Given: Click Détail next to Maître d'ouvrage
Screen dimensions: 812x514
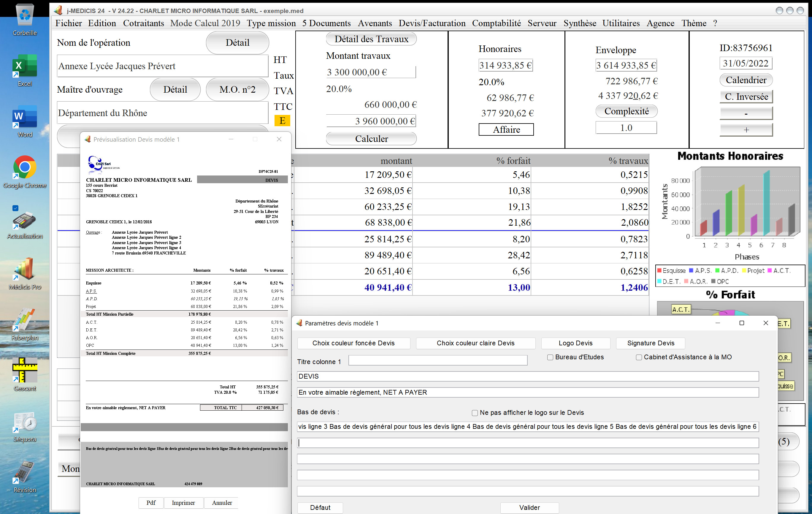Looking at the screenshot, I should point(175,89).
